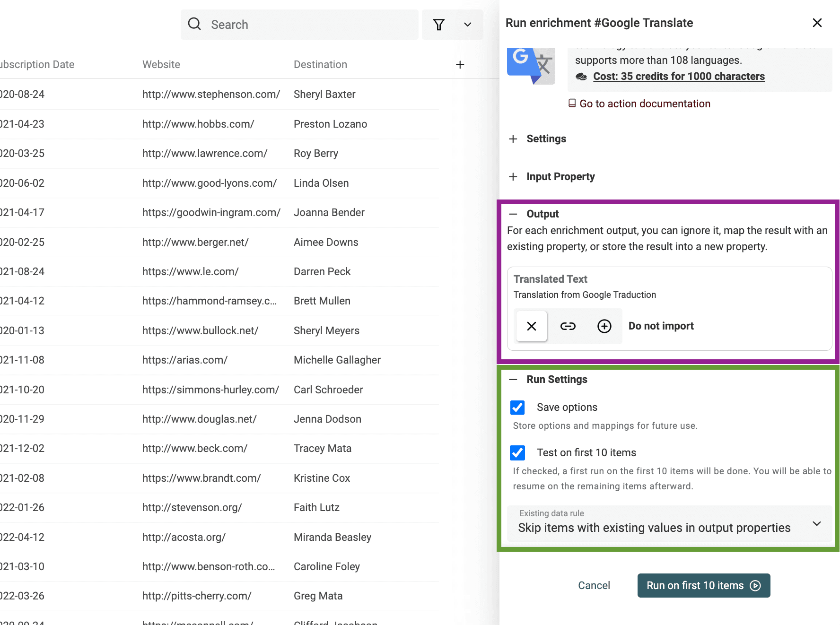840x625 pixels.
Task: Uncheck the Save options checkbox
Action: (517, 407)
